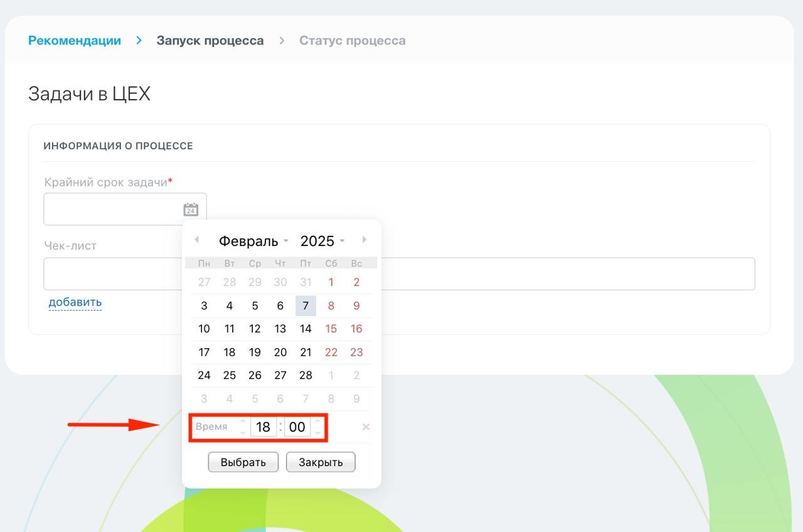Go to Статус процесса breadcrumb step
803x532 pixels.
tap(353, 40)
